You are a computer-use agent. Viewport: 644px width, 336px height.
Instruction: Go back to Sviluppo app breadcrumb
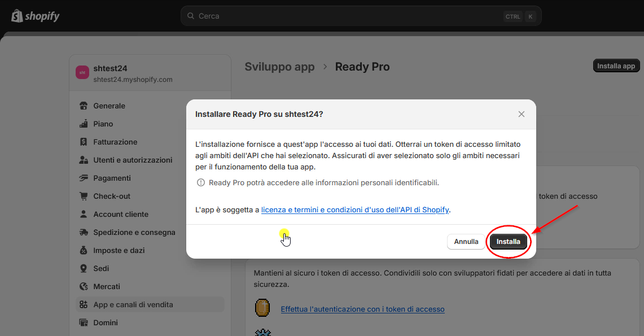pyautogui.click(x=280, y=67)
